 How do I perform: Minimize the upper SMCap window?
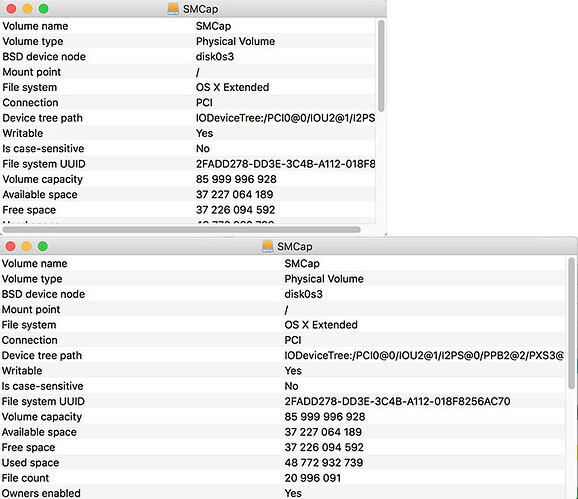[27, 9]
